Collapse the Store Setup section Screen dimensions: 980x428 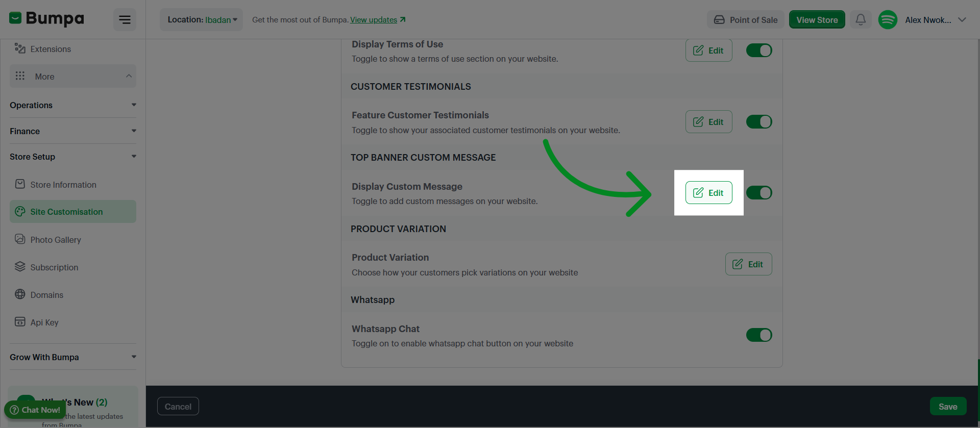(73, 157)
